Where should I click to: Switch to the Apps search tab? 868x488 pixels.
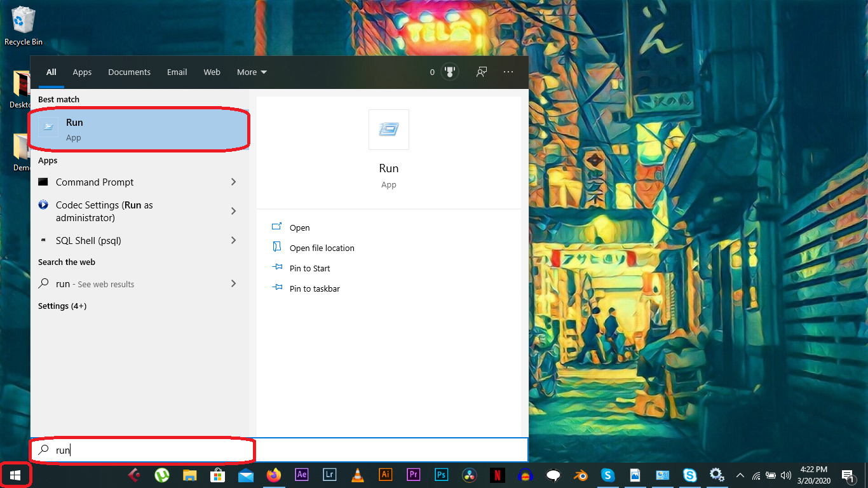82,72
